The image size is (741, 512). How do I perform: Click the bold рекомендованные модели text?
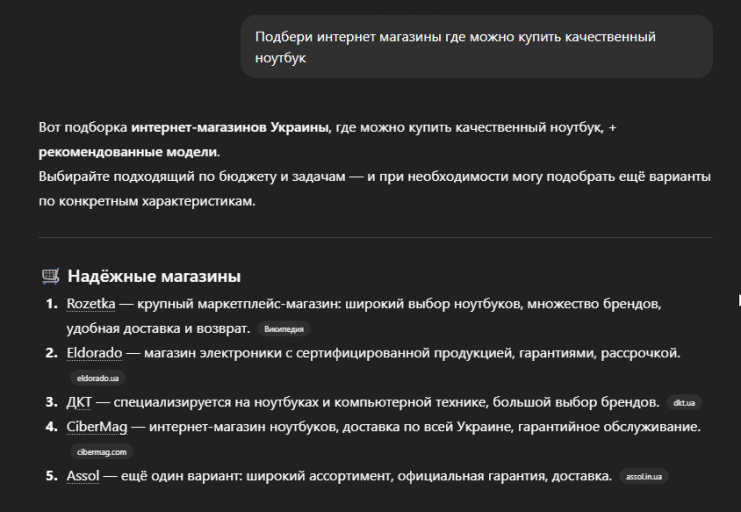pyautogui.click(x=127, y=152)
